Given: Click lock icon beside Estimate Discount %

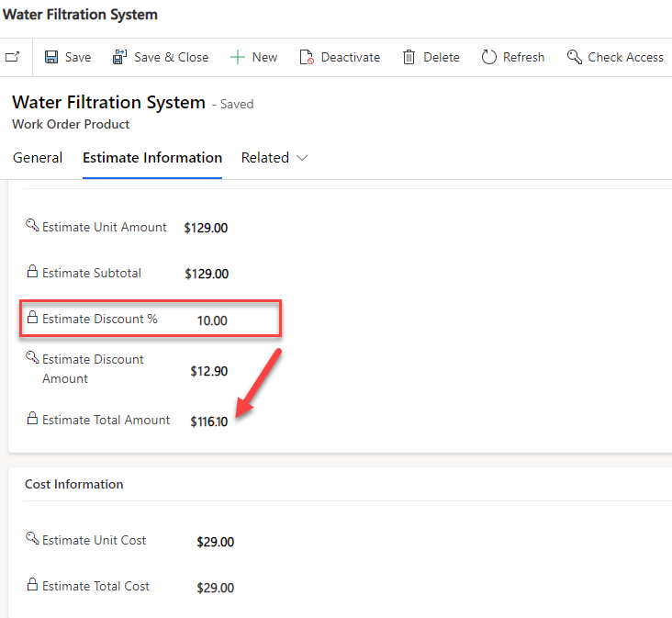Looking at the screenshot, I should tap(32, 317).
